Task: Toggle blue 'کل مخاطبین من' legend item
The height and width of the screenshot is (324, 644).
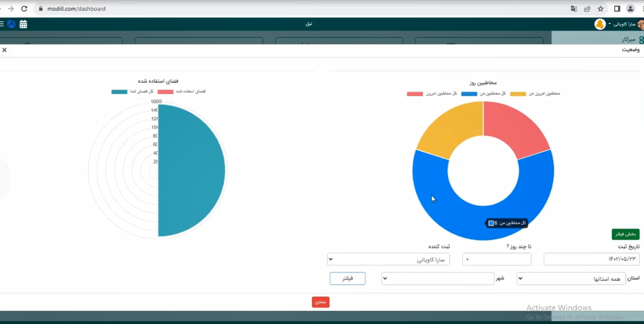Action: pyautogui.click(x=483, y=93)
